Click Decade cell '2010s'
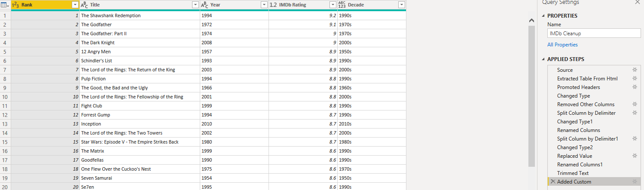This screenshot has width=644, height=190. point(372,124)
